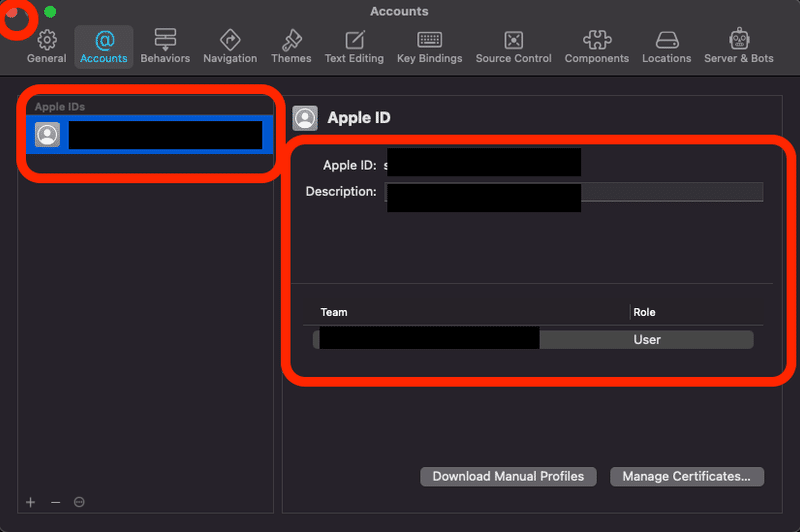Open the Navigation preferences pane
Screen dimensions: 800x532
coord(230,47)
